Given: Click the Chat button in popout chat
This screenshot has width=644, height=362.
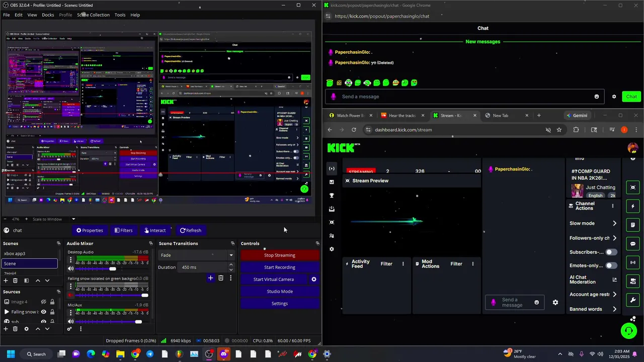Looking at the screenshot, I should pos(631,97).
